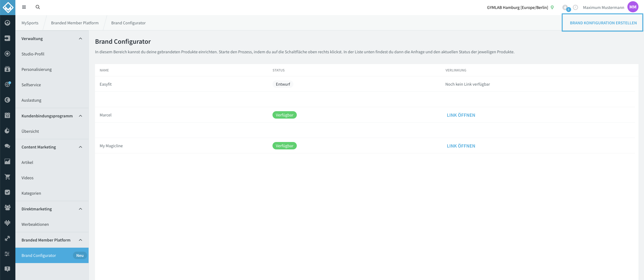The height and width of the screenshot is (280, 644).
Task: Click the NAME column header
Action: click(104, 70)
